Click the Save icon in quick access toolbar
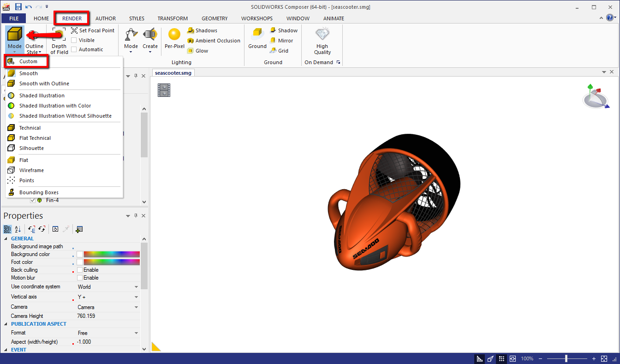 (18, 6)
